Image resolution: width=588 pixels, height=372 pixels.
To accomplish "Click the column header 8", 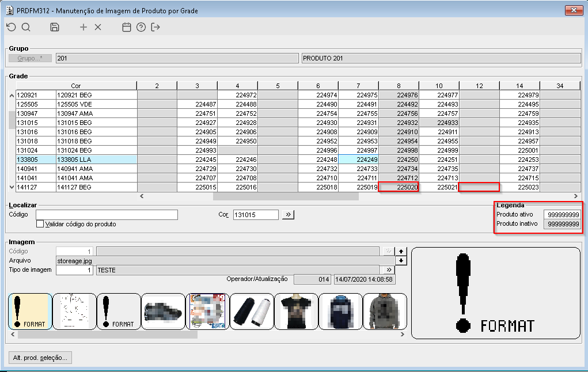I will [x=399, y=86].
